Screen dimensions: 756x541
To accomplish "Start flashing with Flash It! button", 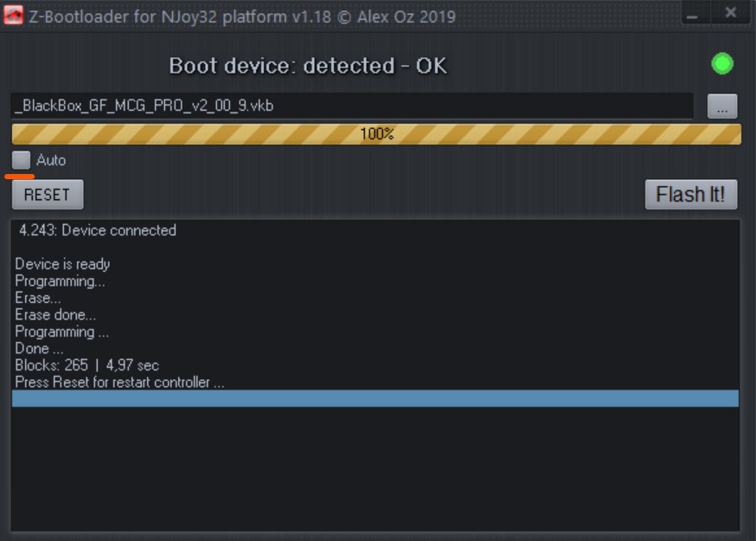I will [691, 195].
